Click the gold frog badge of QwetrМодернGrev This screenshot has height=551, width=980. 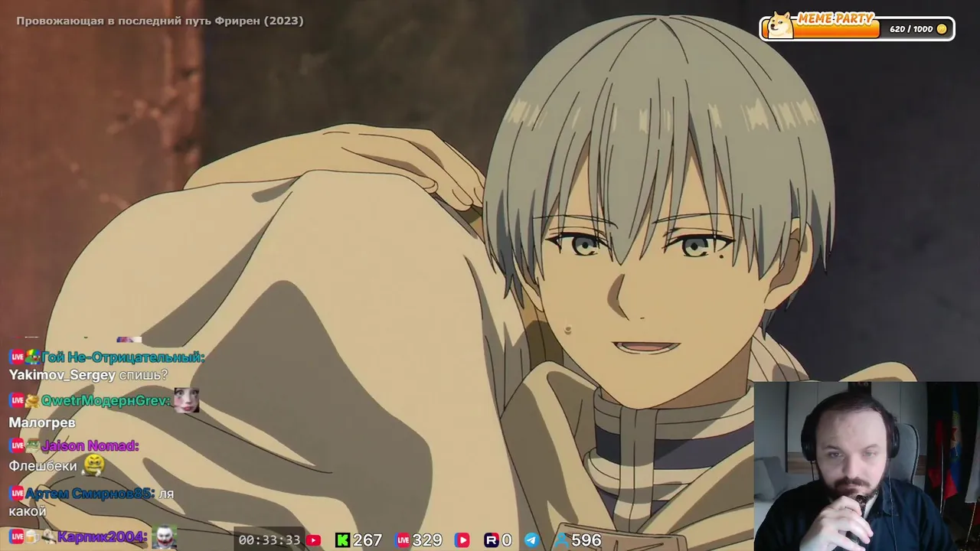point(32,401)
